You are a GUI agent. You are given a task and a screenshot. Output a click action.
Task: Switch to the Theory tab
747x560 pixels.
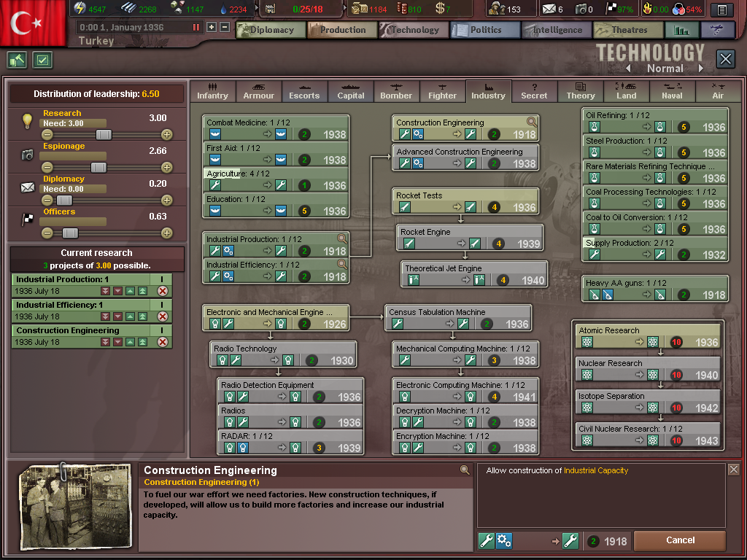[580, 91]
